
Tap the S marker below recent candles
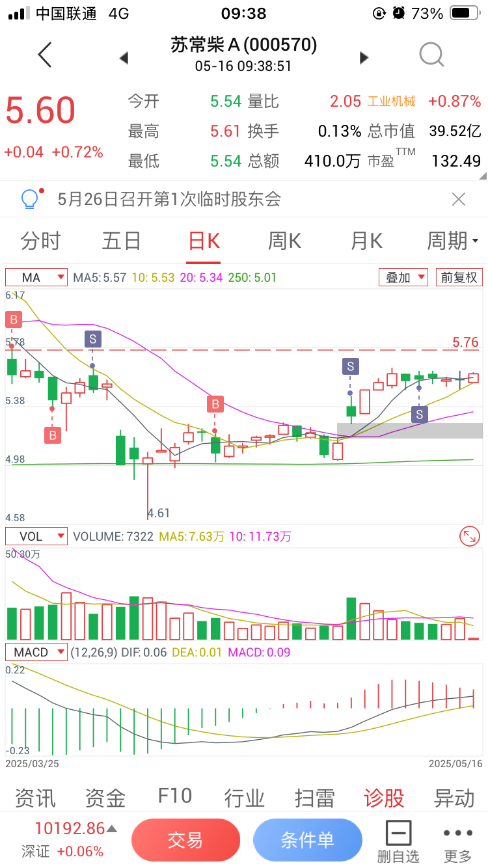(420, 414)
